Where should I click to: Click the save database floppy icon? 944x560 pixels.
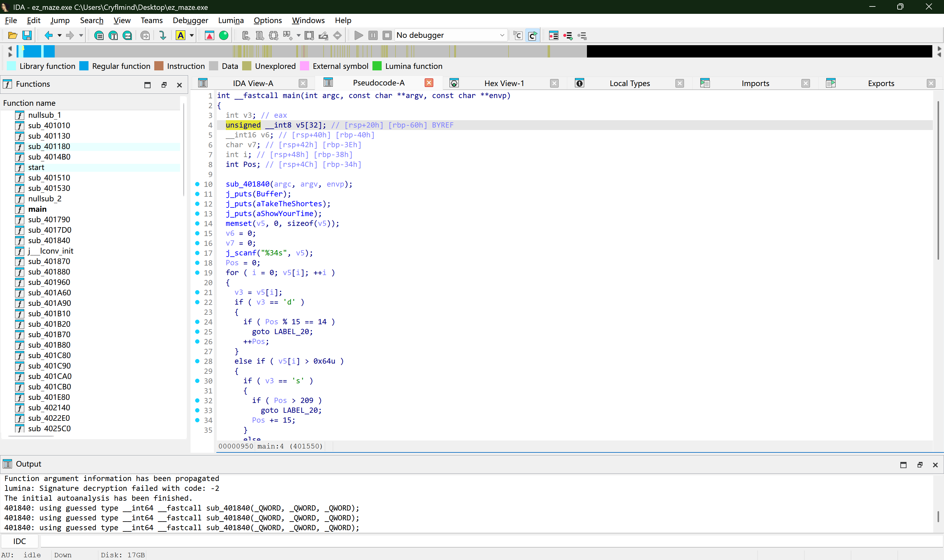pos(27,35)
